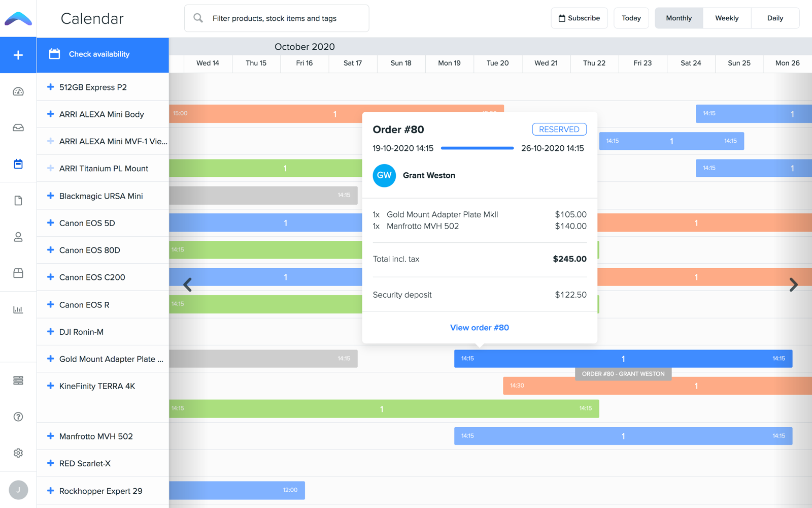812x508 pixels.
Task: Open products using the box icon
Action: coord(18,273)
